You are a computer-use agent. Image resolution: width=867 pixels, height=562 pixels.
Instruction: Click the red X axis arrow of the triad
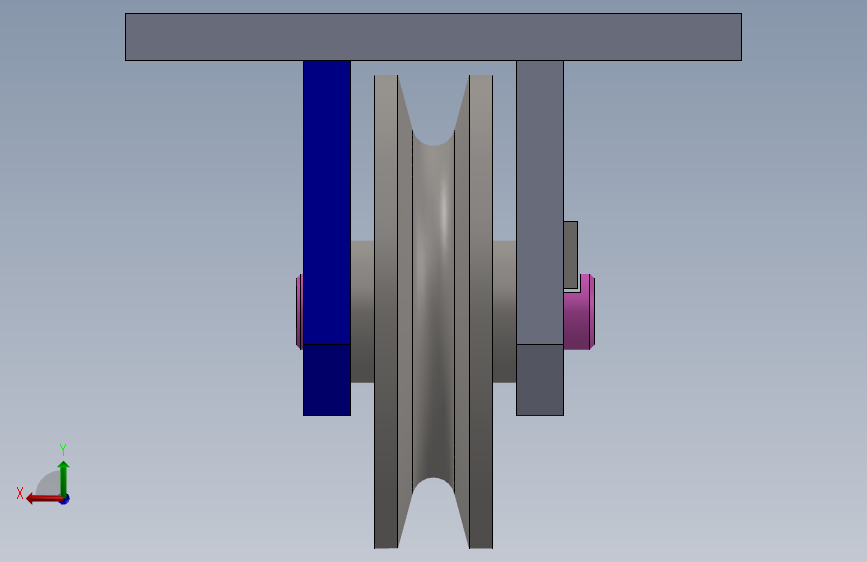click(x=43, y=499)
